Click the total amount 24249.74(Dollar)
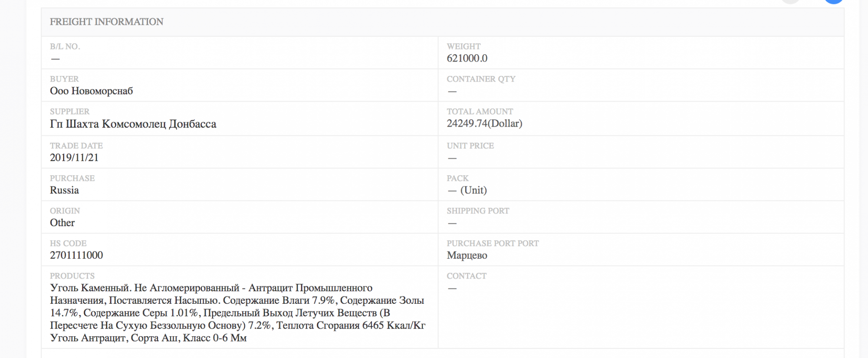868x358 pixels. click(x=484, y=124)
